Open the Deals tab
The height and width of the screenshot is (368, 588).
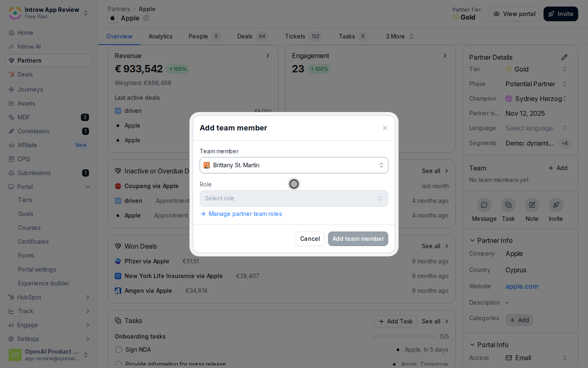[x=252, y=36]
